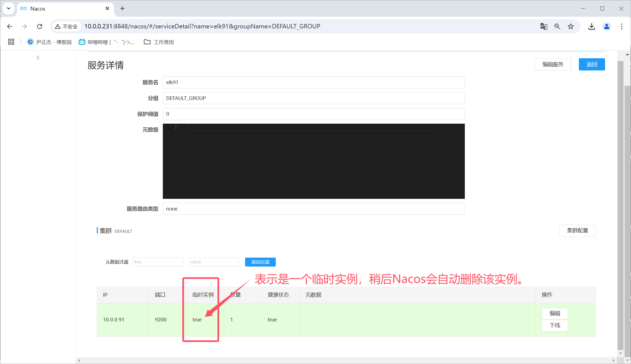Open a new browser tab
The image size is (631, 364).
[122, 9]
